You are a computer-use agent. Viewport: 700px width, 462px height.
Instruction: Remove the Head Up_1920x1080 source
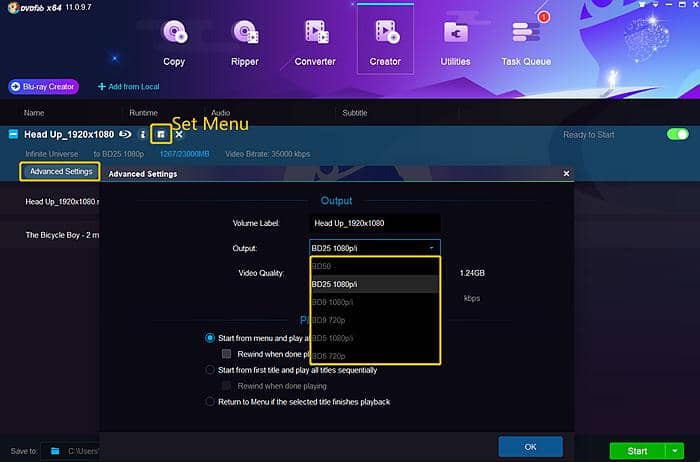pyautogui.click(x=179, y=134)
